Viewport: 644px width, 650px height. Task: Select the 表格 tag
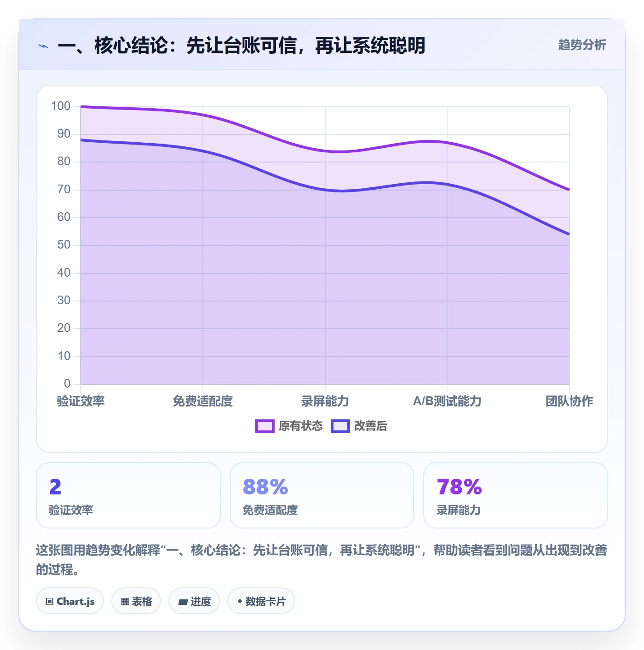coord(136,601)
